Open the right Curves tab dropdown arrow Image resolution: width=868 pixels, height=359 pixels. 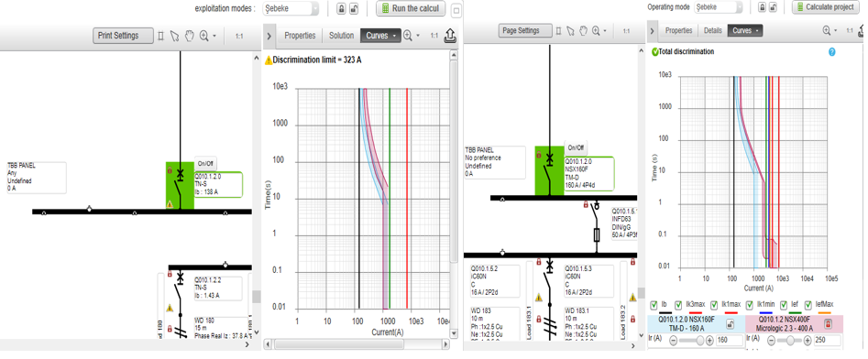coord(756,31)
